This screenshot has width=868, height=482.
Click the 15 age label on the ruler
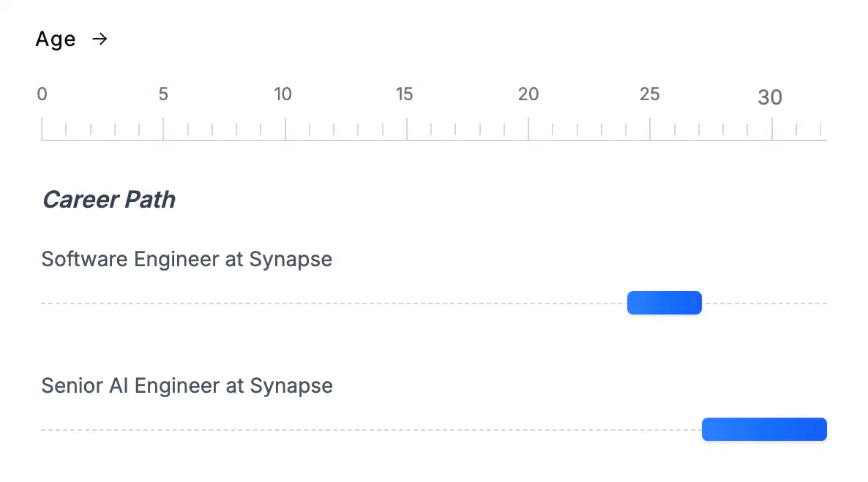[x=405, y=94]
